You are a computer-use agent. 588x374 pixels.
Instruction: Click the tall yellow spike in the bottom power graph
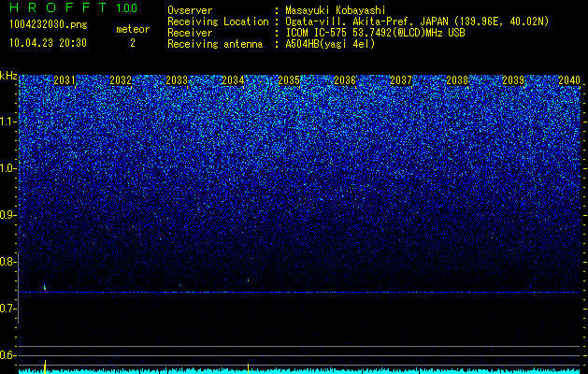coord(45,367)
